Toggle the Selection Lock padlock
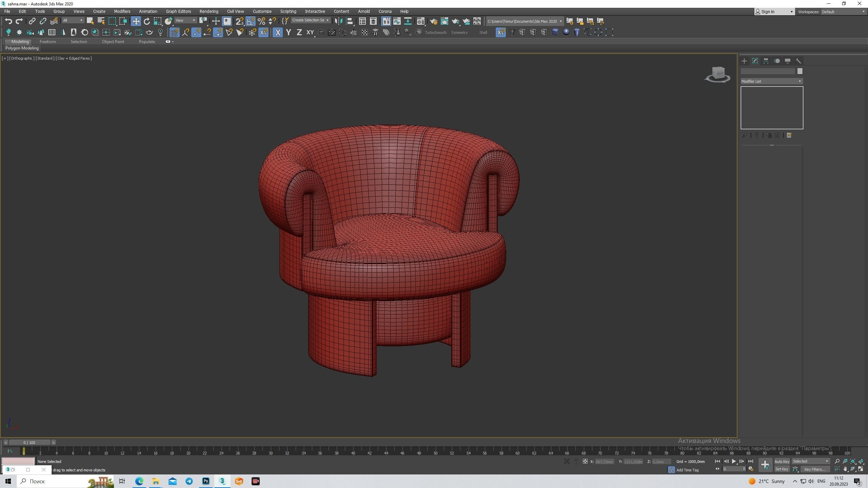The width and height of the screenshot is (868, 488). [x=576, y=462]
